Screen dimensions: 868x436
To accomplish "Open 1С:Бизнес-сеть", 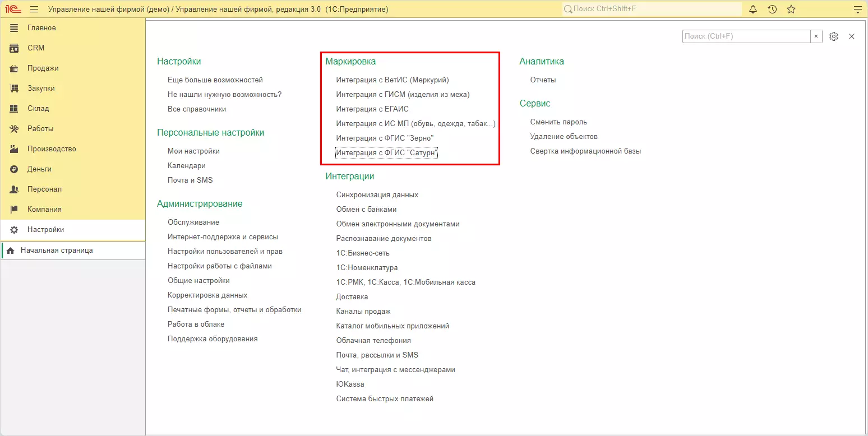I will click(363, 253).
